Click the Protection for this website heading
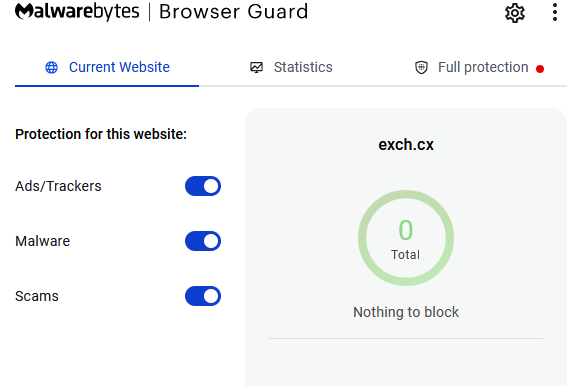This screenshot has width=578, height=386. click(101, 134)
